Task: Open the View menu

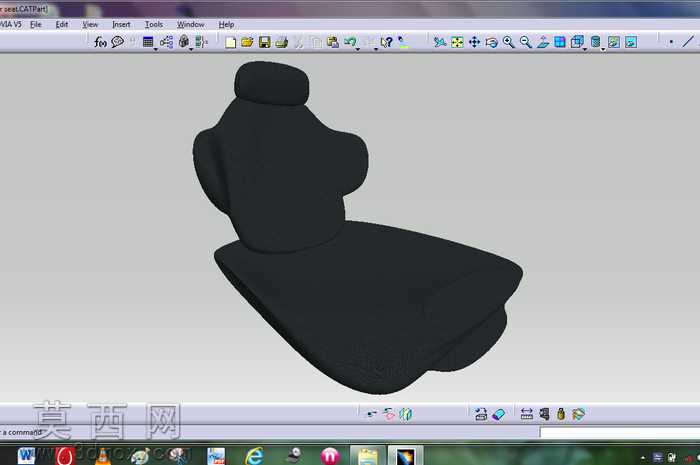Action: (90, 25)
